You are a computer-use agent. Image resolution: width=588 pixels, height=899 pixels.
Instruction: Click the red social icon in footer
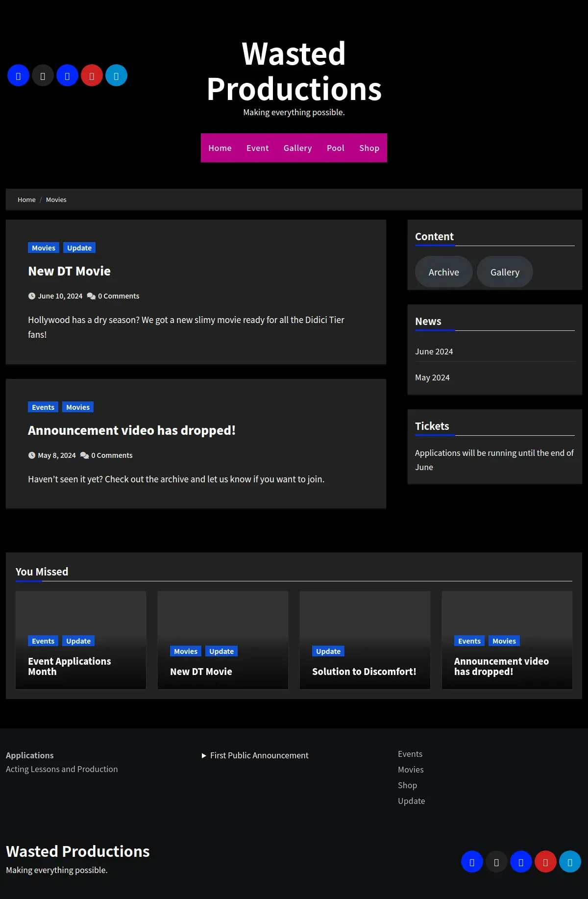[x=545, y=862]
